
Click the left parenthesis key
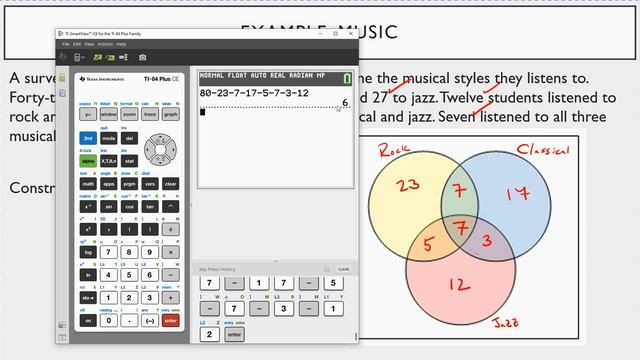pos(129,230)
